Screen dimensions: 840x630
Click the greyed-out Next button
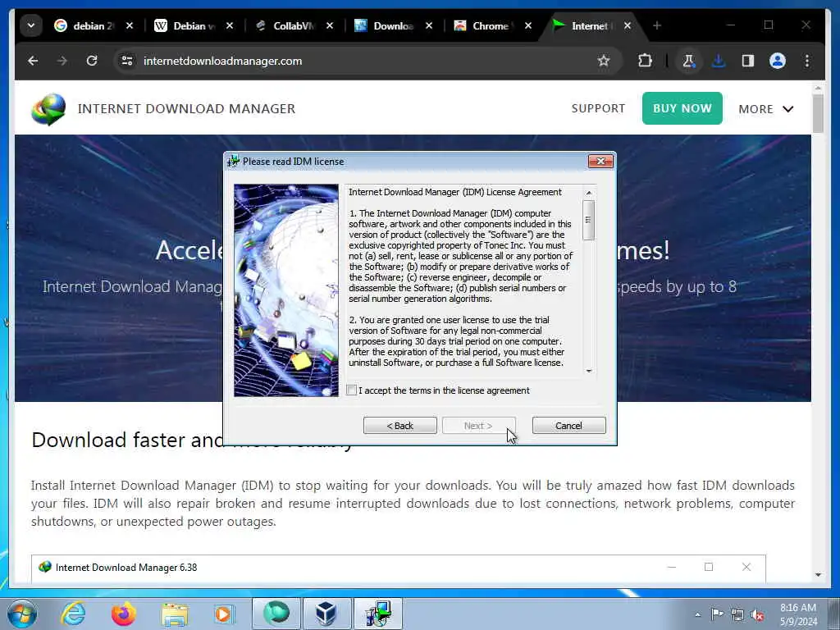[478, 426]
